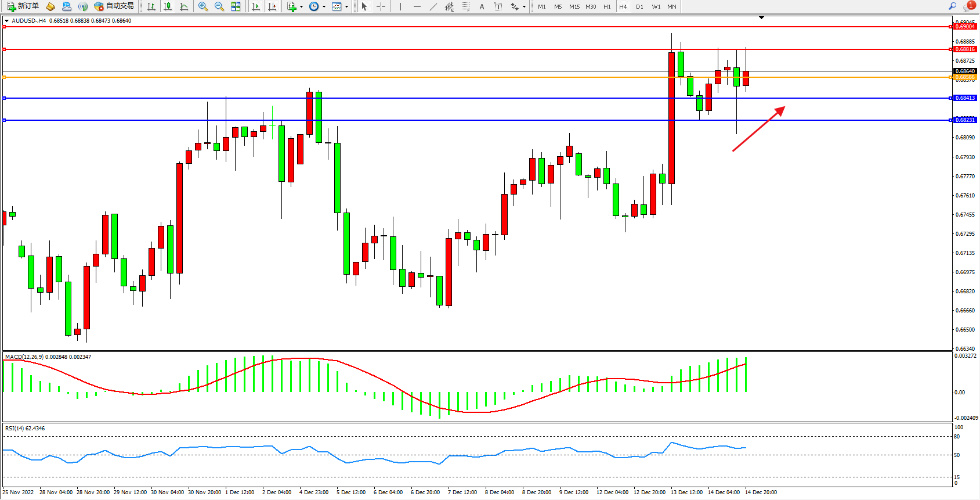Click the New Order (新订单) button

click(x=23, y=6)
